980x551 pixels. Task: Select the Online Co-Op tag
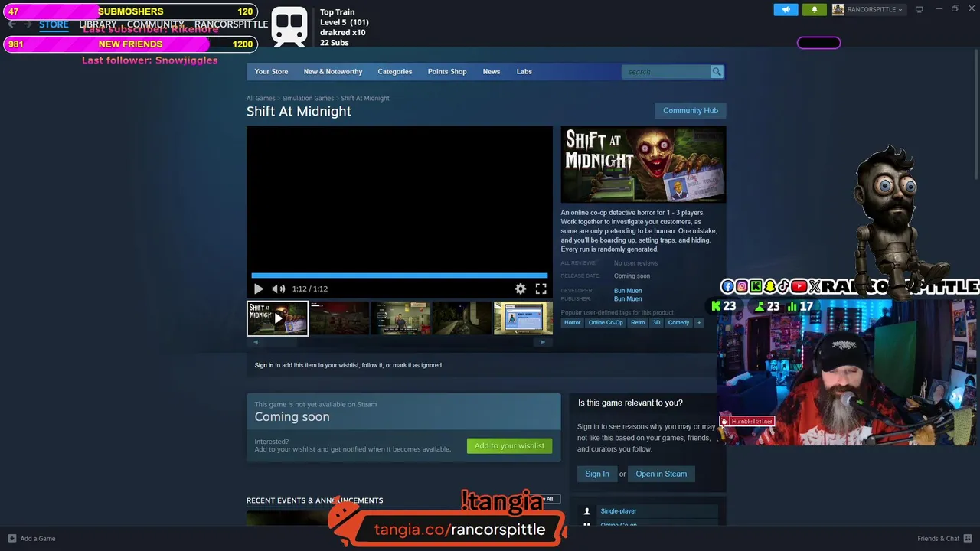coord(606,323)
